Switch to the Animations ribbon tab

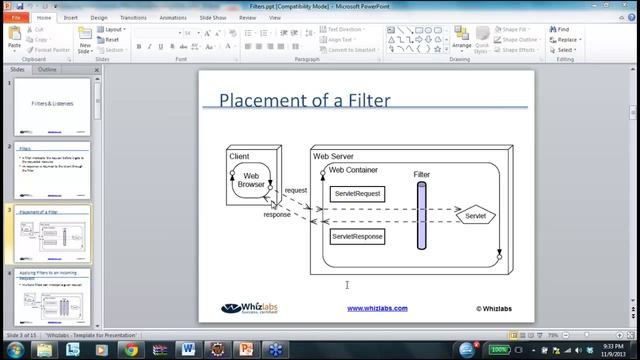pyautogui.click(x=173, y=18)
